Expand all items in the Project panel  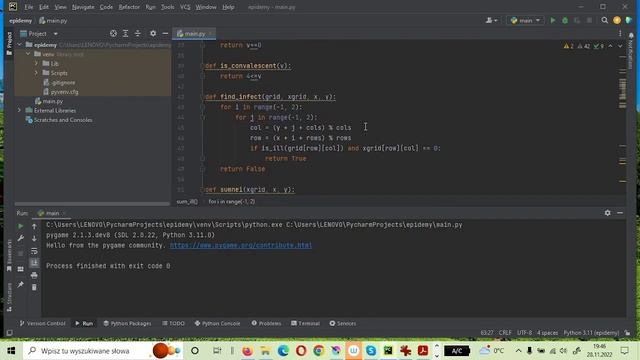[125, 33]
